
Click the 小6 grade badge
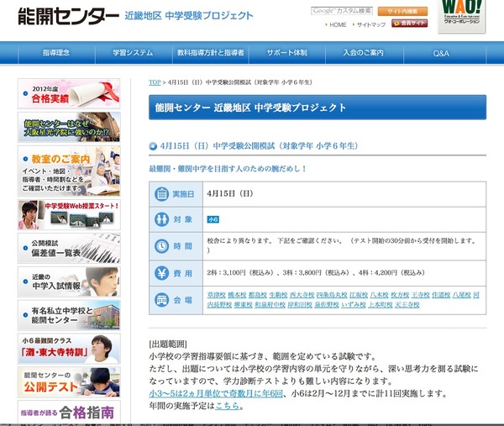(213, 219)
